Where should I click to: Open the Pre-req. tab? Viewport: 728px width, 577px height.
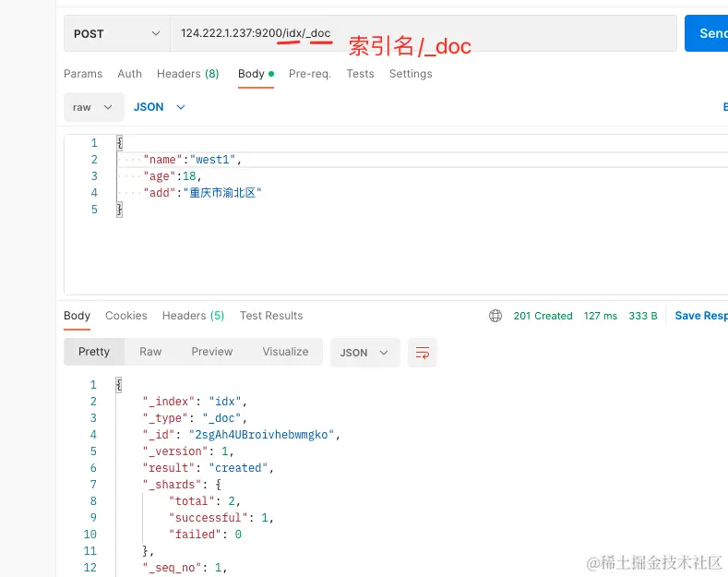(x=310, y=74)
